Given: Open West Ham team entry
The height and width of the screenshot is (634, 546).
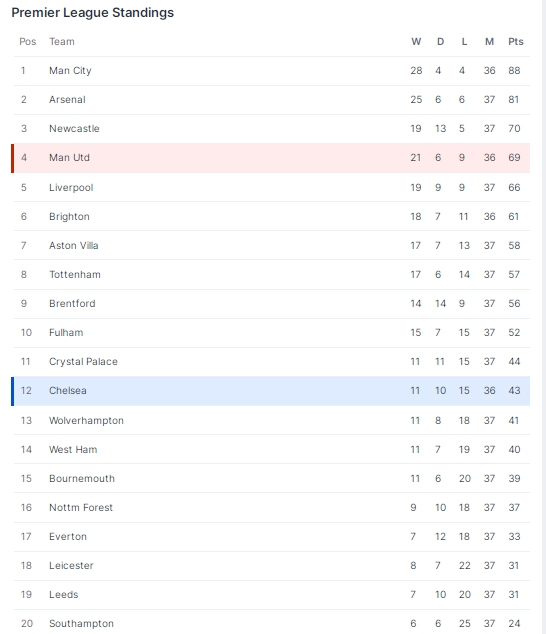Looking at the screenshot, I should [x=73, y=450].
